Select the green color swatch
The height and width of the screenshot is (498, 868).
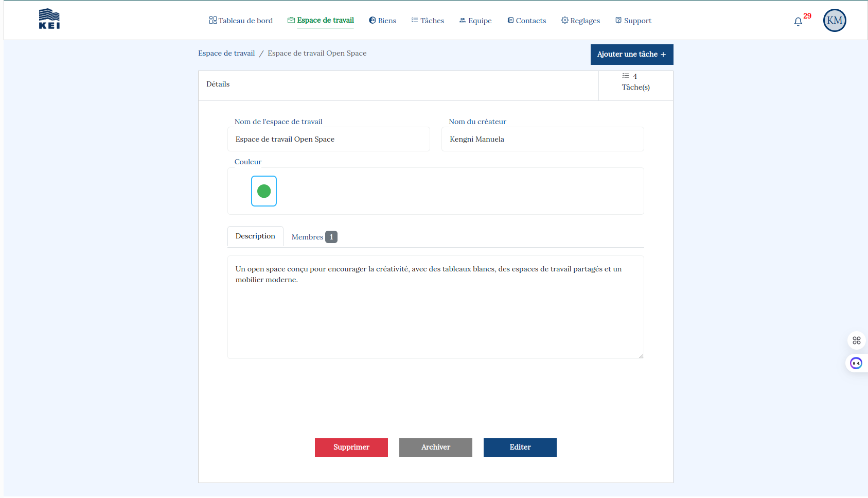tap(264, 191)
